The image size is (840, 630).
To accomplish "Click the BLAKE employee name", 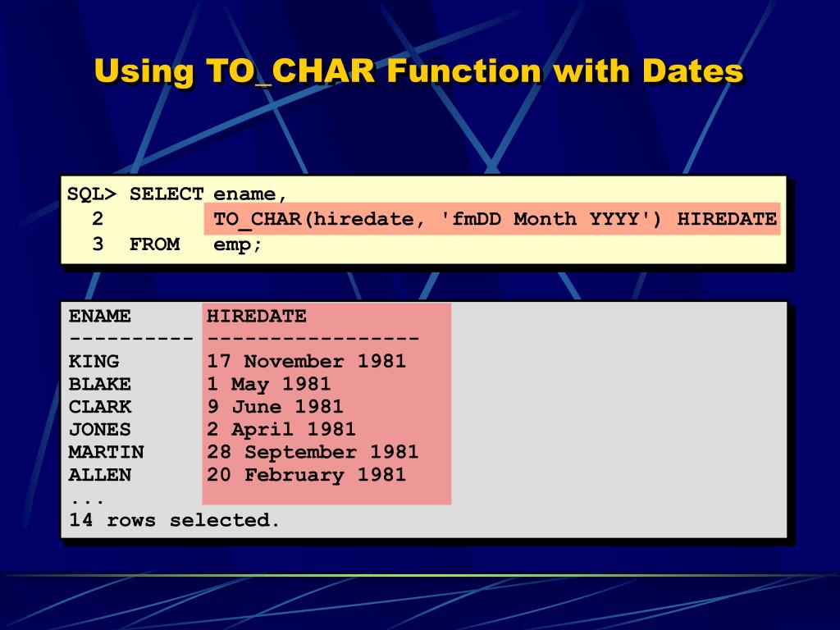I will click(x=99, y=384).
